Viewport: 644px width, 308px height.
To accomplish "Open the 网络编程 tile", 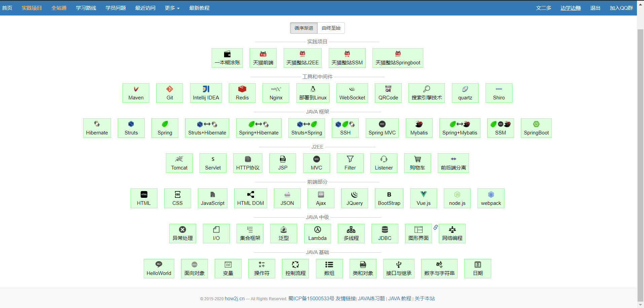I will 452,234.
